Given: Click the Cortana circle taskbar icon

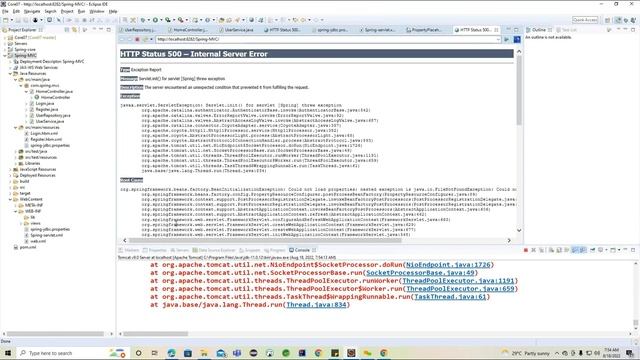Looking at the screenshot, I should tap(138, 353).
